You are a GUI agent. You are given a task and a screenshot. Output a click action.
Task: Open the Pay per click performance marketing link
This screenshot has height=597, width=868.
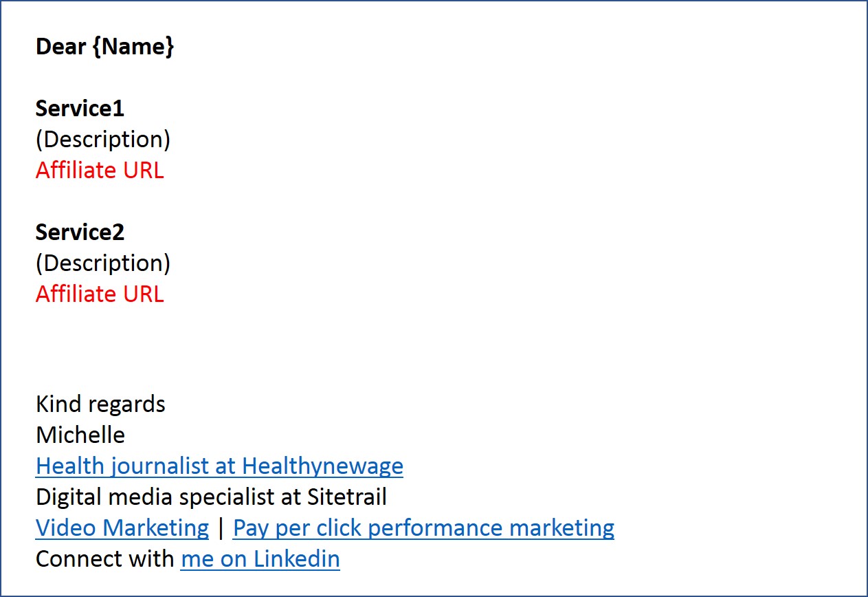click(423, 528)
